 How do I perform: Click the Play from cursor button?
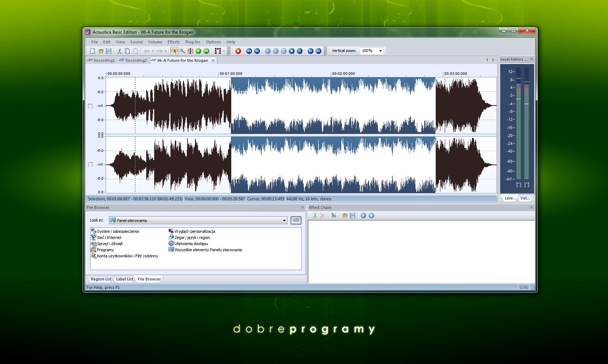(276, 51)
